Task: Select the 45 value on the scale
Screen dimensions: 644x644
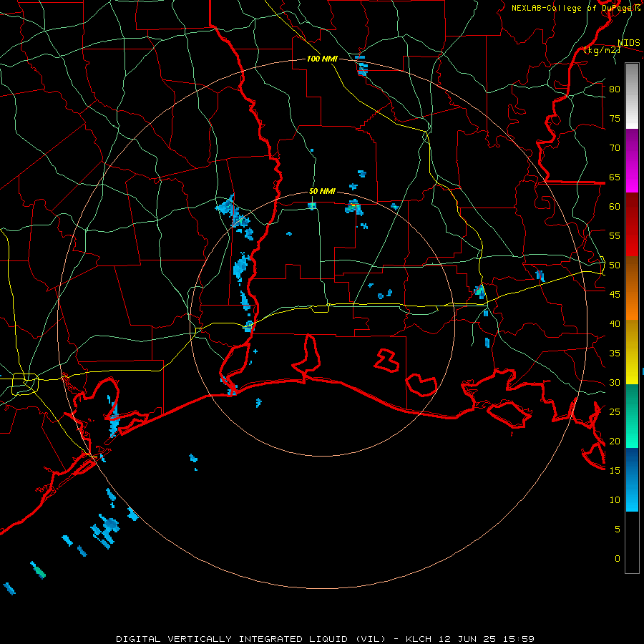Action: (615, 295)
